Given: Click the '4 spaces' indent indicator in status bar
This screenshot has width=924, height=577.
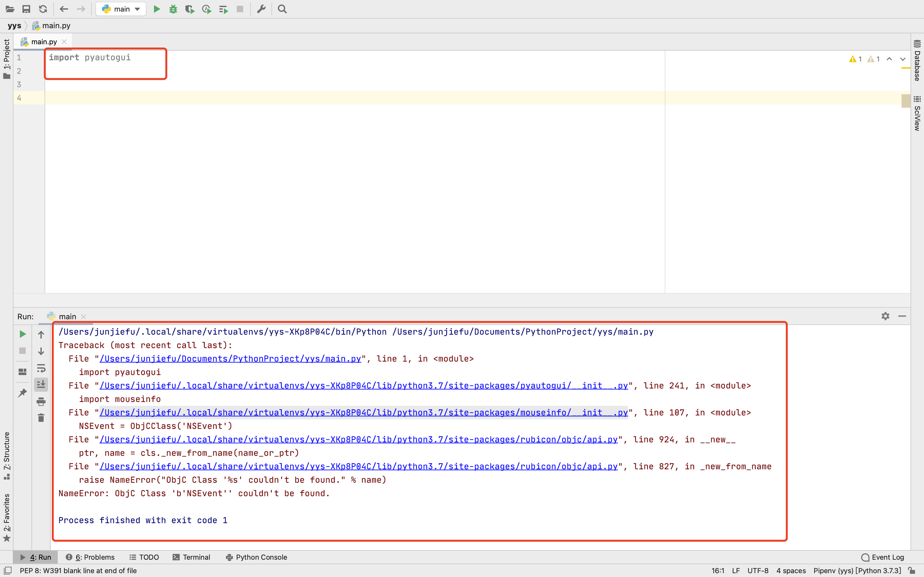Looking at the screenshot, I should [791, 571].
